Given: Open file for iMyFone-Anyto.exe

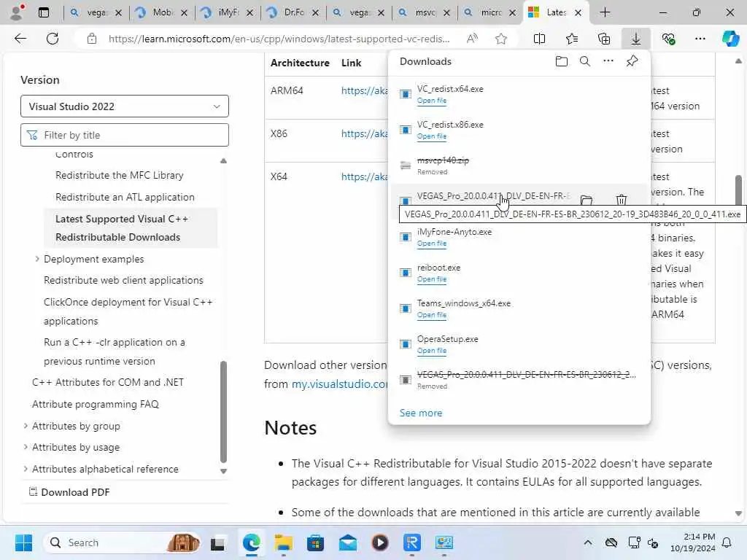Looking at the screenshot, I should (x=432, y=244).
